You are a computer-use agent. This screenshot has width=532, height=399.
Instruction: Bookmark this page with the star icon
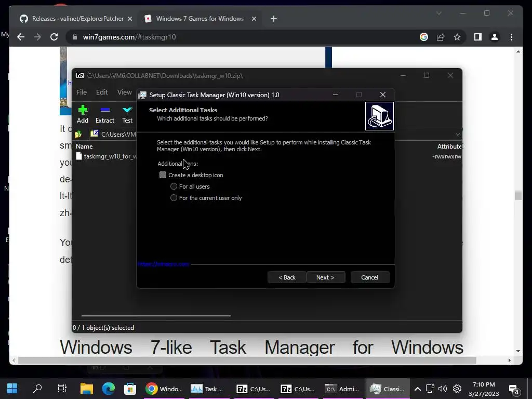coord(457,37)
